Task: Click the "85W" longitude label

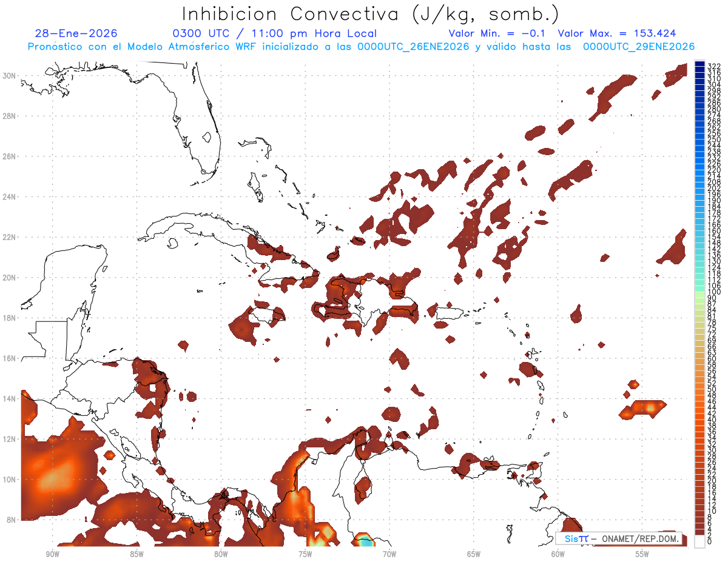Action: pyautogui.click(x=136, y=554)
